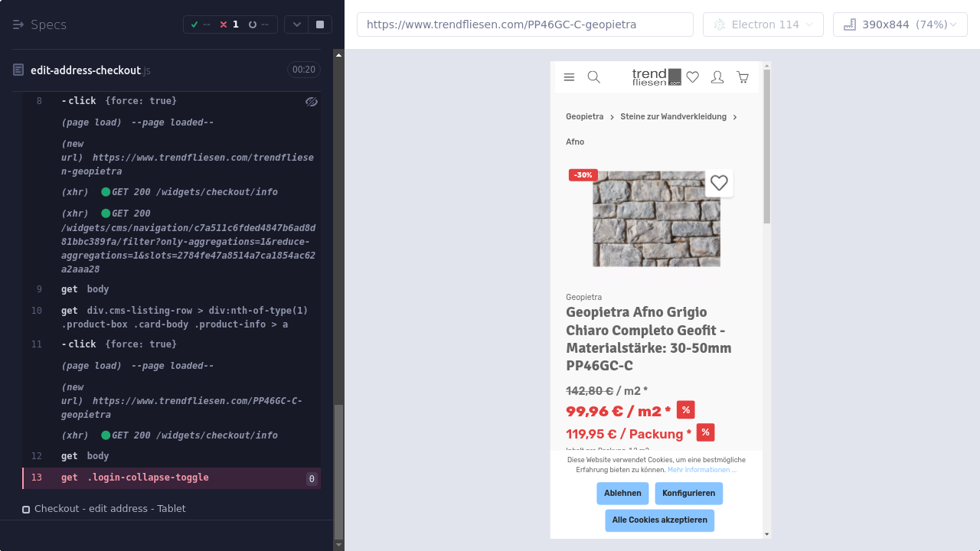This screenshot has width=980, height=551.
Task: Open the shopping cart icon
Action: point(743,77)
